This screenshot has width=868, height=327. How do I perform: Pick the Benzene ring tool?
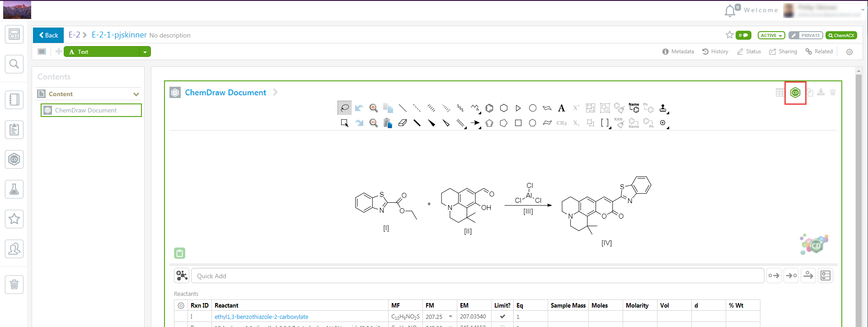pos(489,108)
